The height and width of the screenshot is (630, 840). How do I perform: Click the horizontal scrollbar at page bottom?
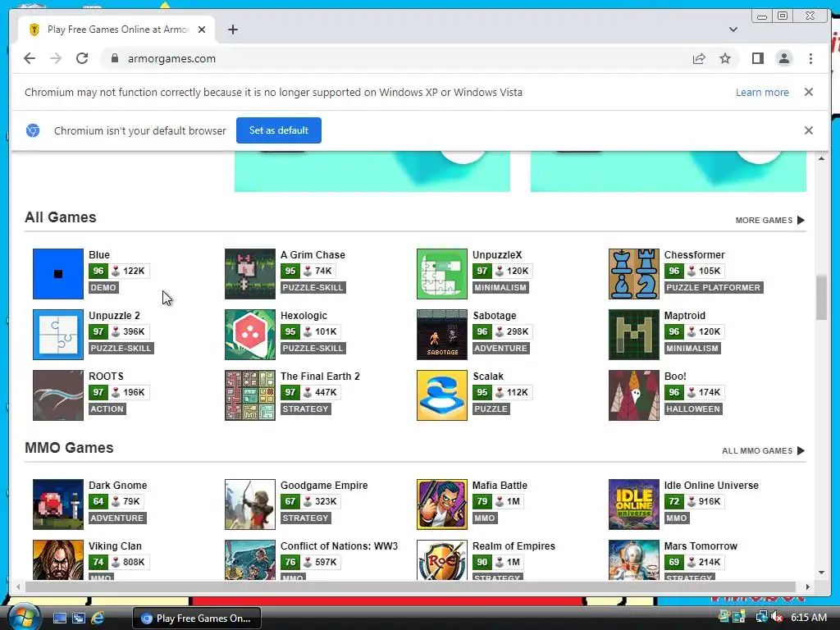click(x=410, y=587)
